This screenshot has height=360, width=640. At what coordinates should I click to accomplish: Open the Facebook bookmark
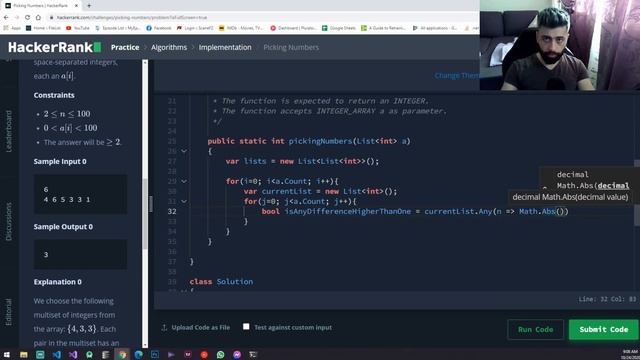tap(159, 28)
